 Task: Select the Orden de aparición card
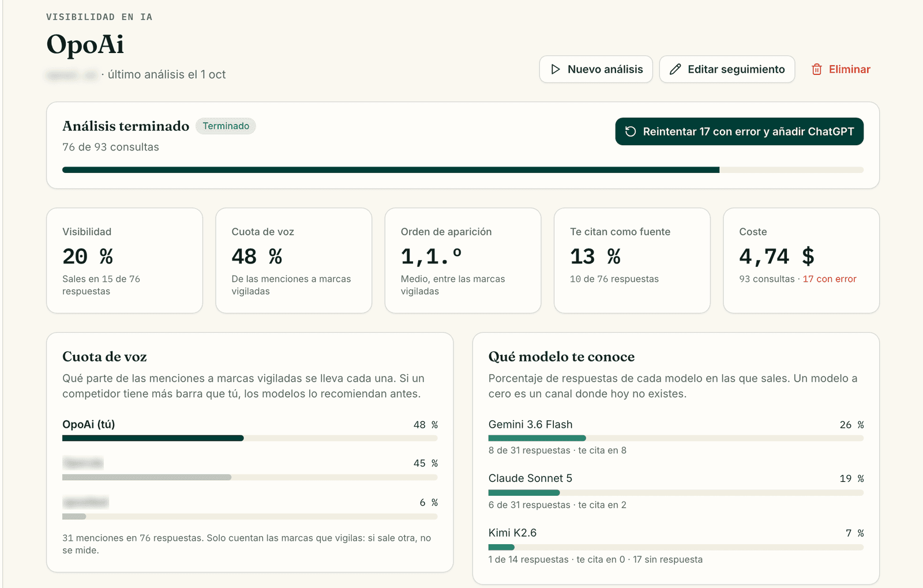click(463, 261)
